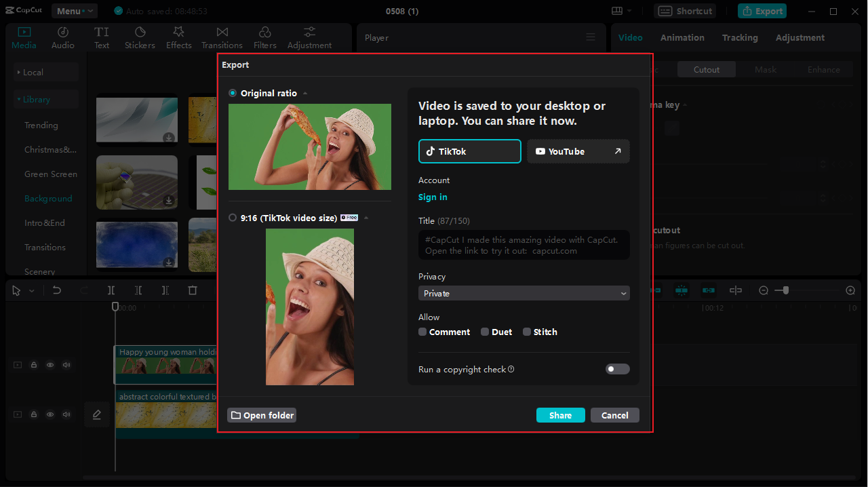This screenshot has width=868, height=487.
Task: Click the delete-right trim icon
Action: point(165,290)
